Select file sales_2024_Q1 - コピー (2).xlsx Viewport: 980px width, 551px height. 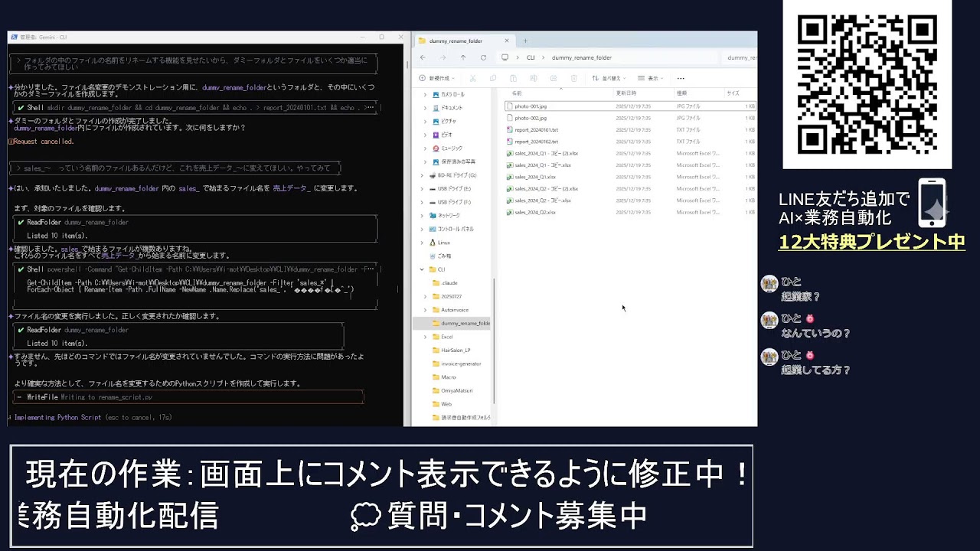coord(630,153)
